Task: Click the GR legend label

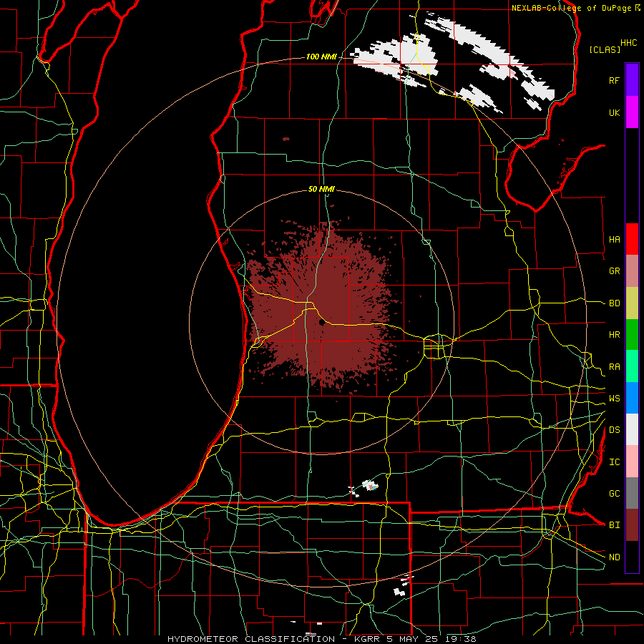Action: (614, 271)
